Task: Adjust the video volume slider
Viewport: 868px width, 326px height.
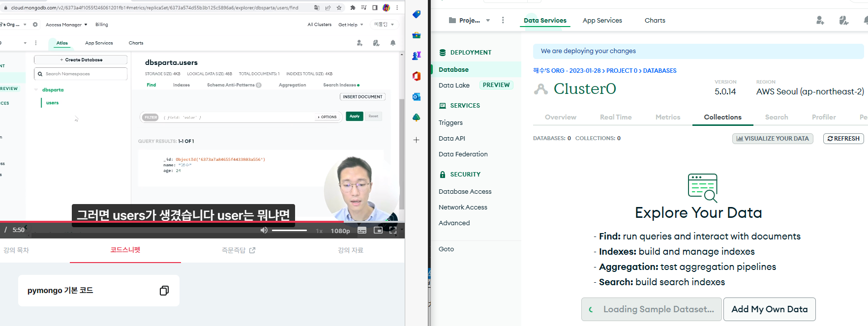Action: point(289,230)
